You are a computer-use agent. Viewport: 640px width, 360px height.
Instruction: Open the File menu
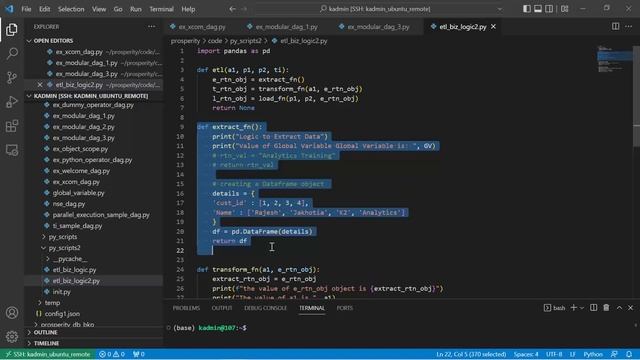point(27,9)
